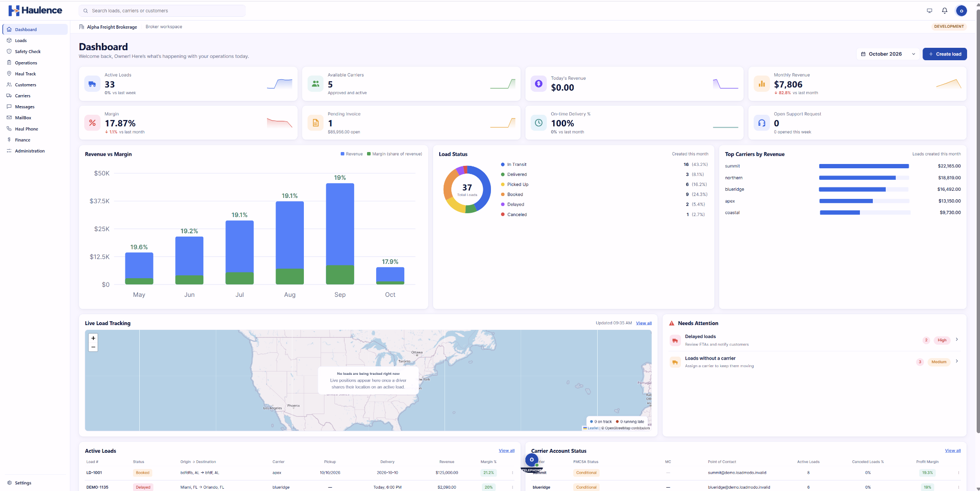The height and width of the screenshot is (491, 980).
Task: Open the user avatar in top bar
Action: click(961, 11)
